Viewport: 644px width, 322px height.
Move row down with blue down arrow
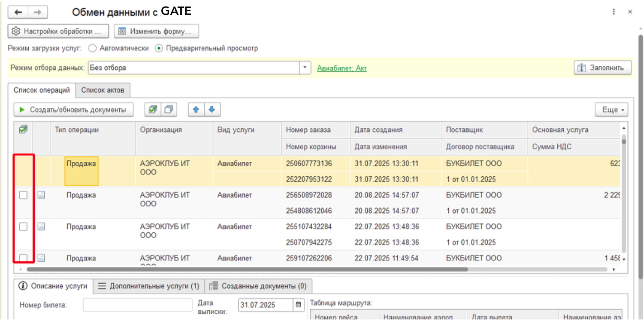[x=212, y=110]
